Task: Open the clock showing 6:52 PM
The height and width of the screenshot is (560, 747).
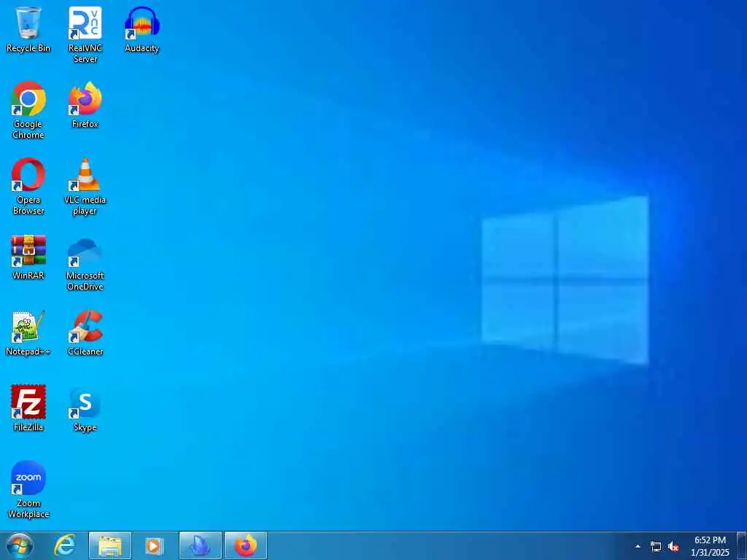Action: pyautogui.click(x=710, y=546)
